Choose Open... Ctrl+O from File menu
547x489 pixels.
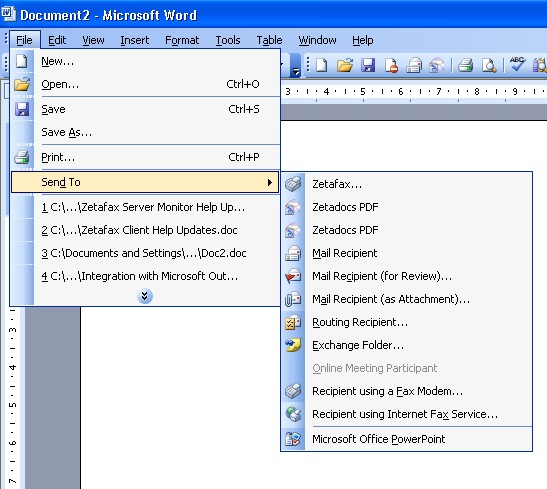(x=145, y=84)
